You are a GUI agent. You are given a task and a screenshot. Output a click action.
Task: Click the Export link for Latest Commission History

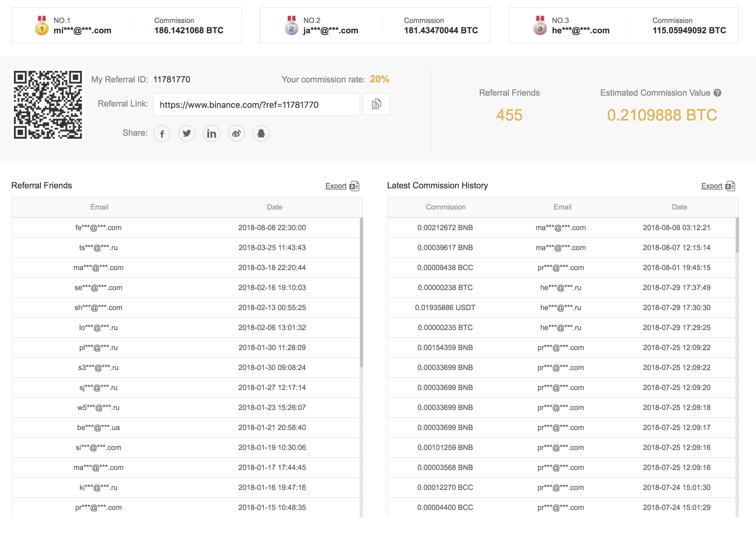pos(711,186)
